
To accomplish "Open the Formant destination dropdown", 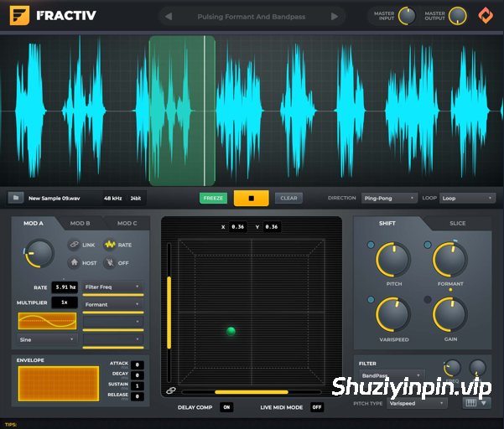I will coord(113,304).
